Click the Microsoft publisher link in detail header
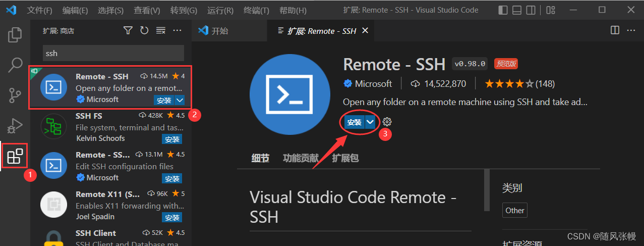644x246 pixels. pyautogui.click(x=373, y=83)
